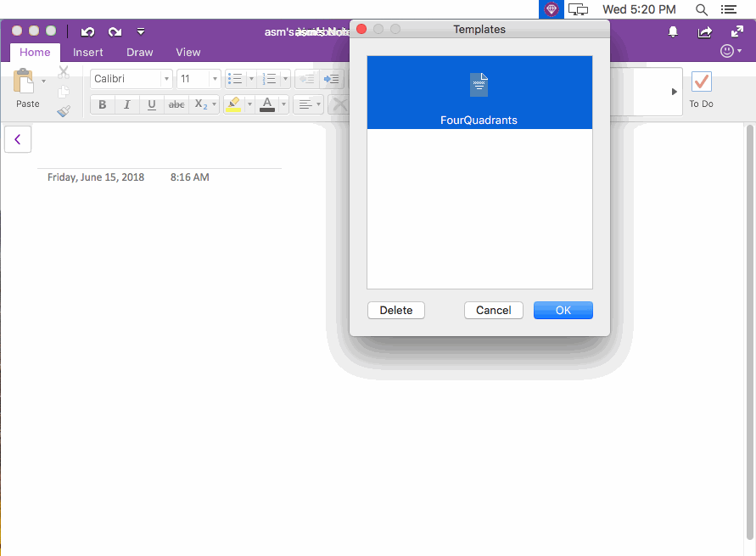Open Spotlight search from menu bar
The image size is (756, 556).
pos(701,9)
